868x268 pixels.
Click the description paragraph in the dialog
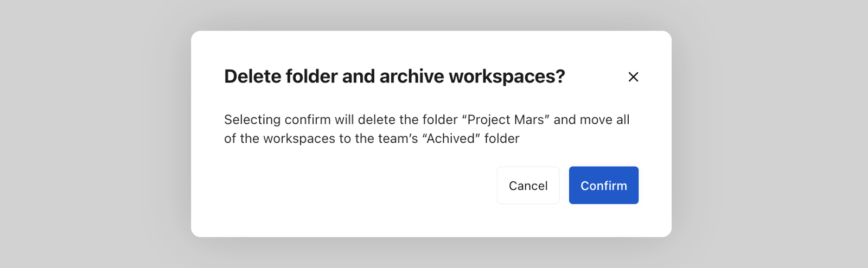[x=427, y=129]
